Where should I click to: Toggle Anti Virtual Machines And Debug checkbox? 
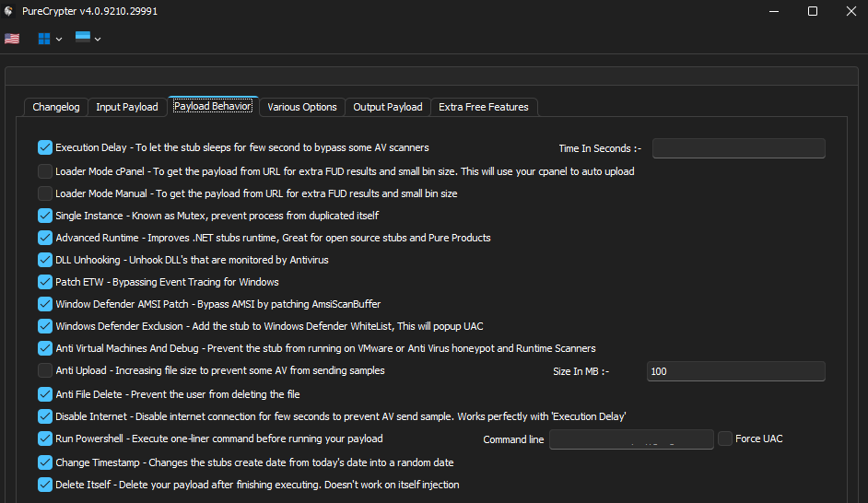pyautogui.click(x=45, y=348)
